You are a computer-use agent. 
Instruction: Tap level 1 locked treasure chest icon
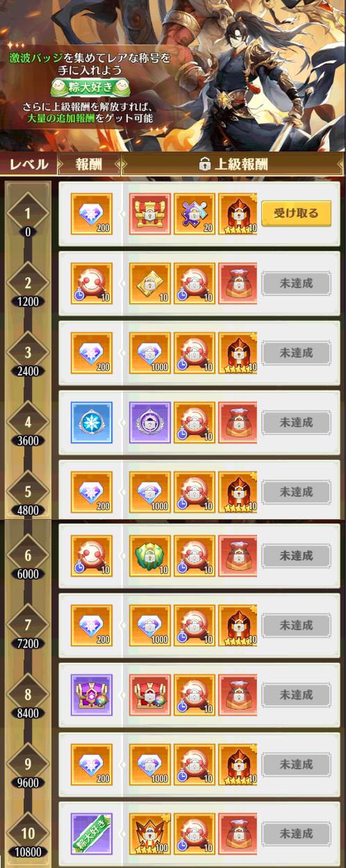(x=150, y=214)
